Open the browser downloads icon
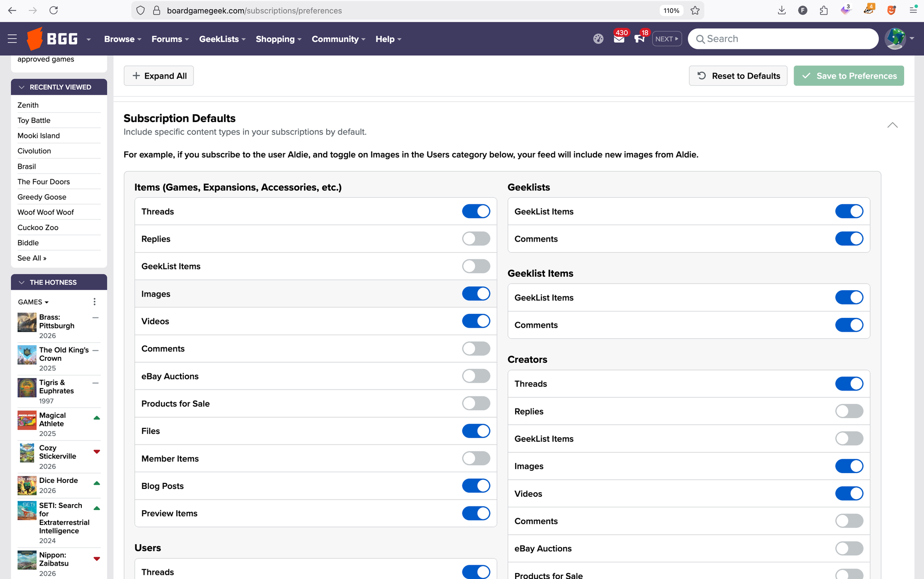Viewport: 924px width, 579px height. (x=782, y=10)
